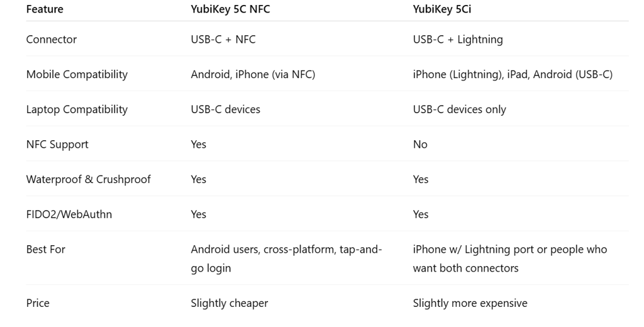This screenshot has height=327, width=644.
Task: Click the Feature column header
Action: tap(45, 9)
